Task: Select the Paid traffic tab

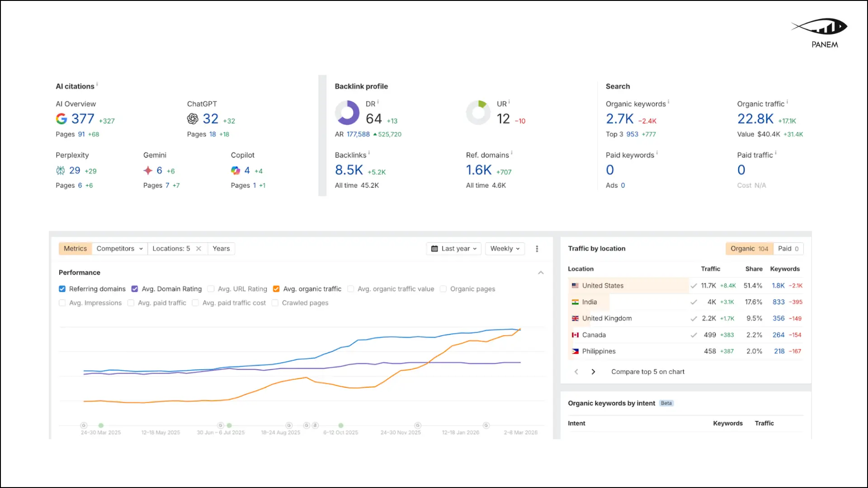Action: pyautogui.click(x=788, y=249)
